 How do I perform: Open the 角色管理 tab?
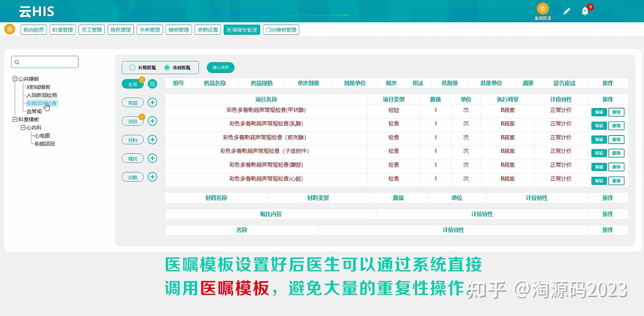click(x=121, y=30)
